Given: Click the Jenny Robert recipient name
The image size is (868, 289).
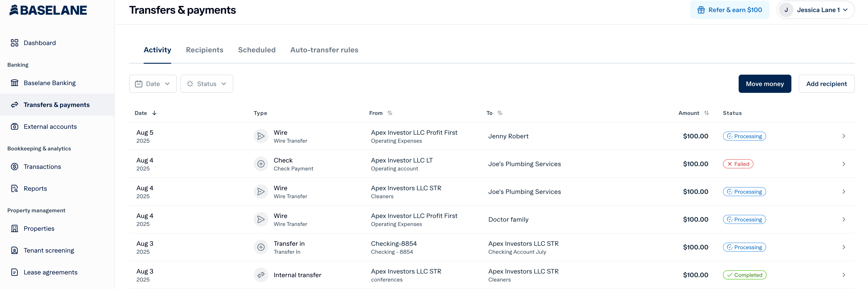Looking at the screenshot, I should [508, 136].
